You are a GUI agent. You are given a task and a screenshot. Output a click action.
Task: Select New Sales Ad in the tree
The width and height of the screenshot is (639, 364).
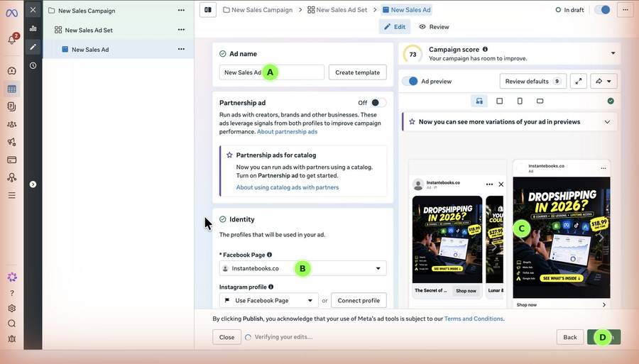coord(90,50)
